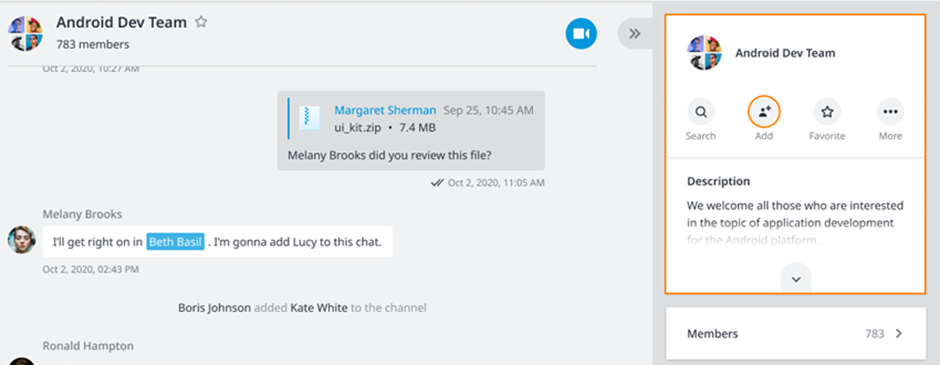Open Search in the channel panel

701,111
